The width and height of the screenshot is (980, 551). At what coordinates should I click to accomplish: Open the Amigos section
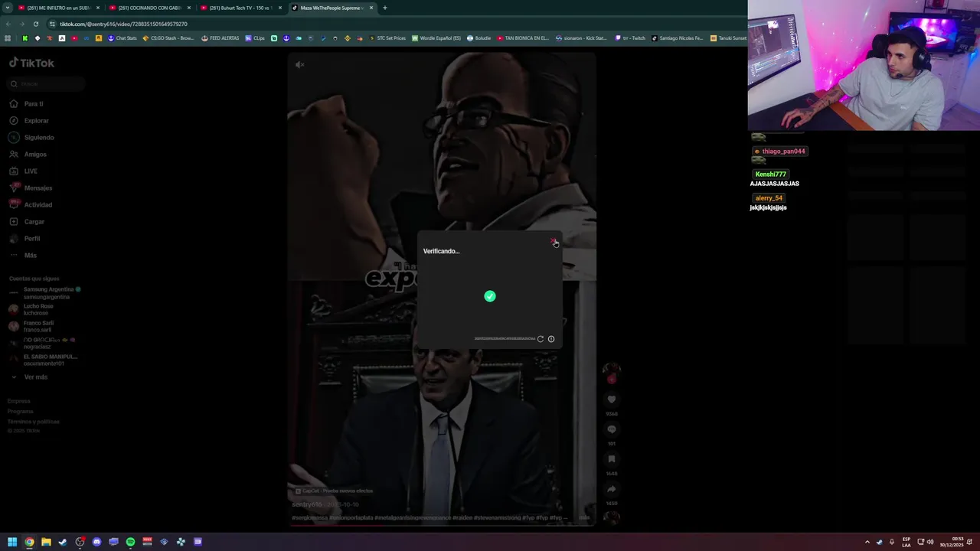(x=34, y=154)
